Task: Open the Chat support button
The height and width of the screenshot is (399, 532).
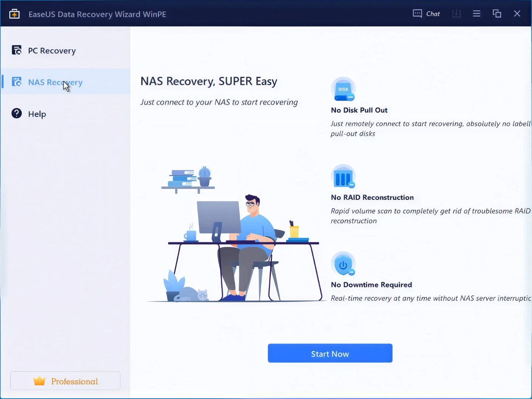Action: [x=426, y=14]
